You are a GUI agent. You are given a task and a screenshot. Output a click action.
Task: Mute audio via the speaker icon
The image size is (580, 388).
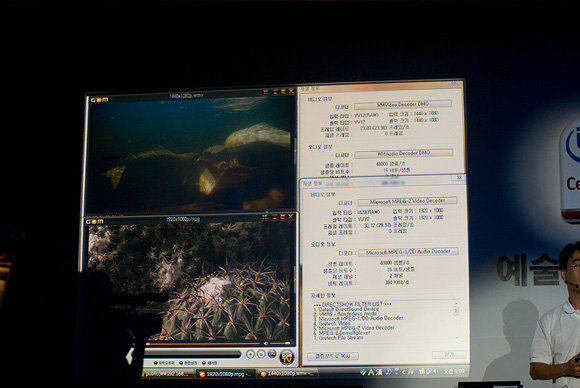pos(266,344)
